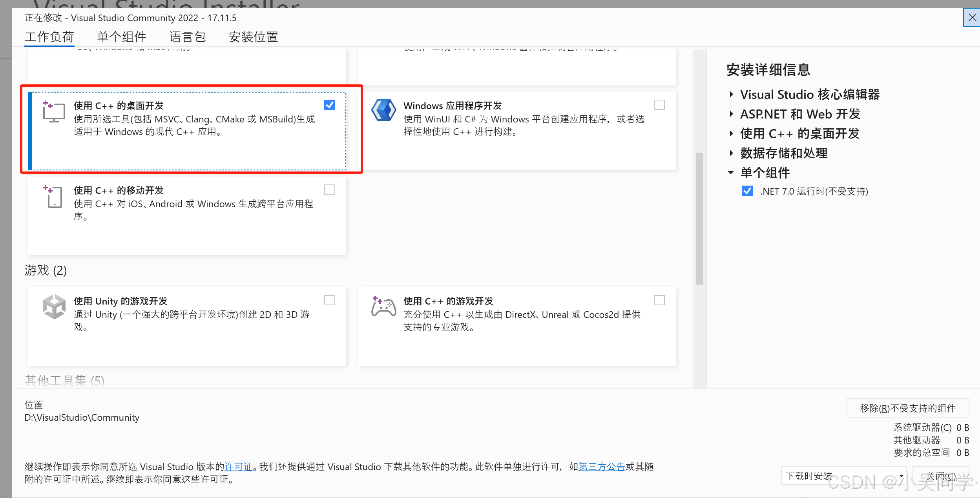The height and width of the screenshot is (498, 980).
Task: Uncheck the 使用 C++ 的桌面开发 workload checkbox
Action: click(330, 105)
